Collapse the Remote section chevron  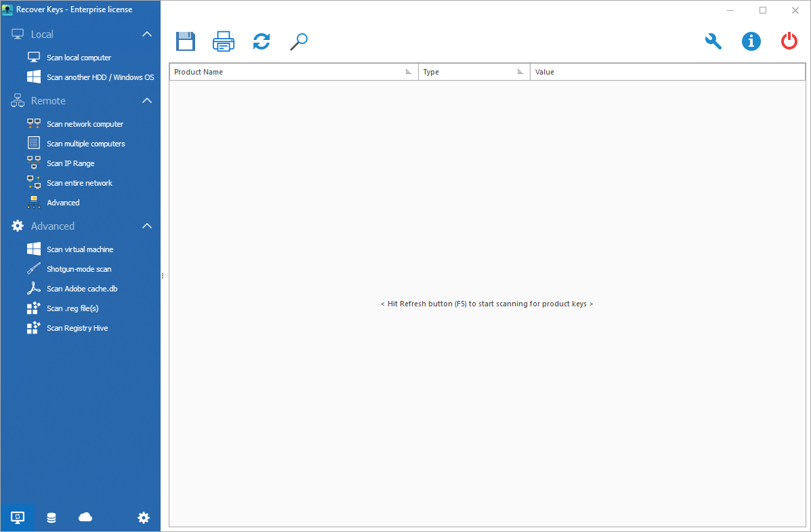click(x=147, y=100)
